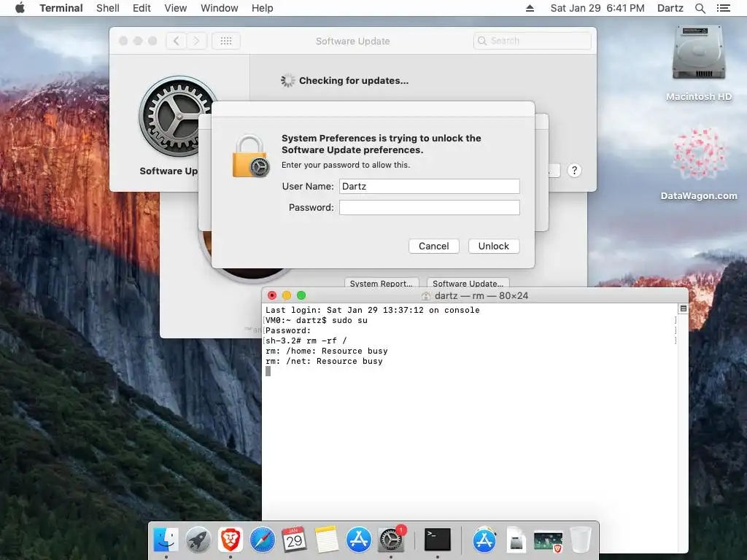
Task: Open minimized Brave window thumbnail in dock
Action: pyautogui.click(x=548, y=542)
